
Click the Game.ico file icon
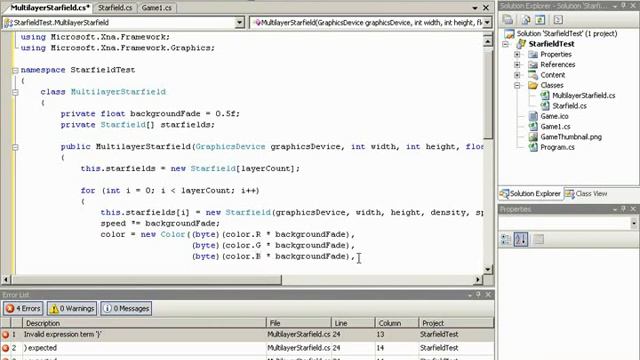click(533, 116)
